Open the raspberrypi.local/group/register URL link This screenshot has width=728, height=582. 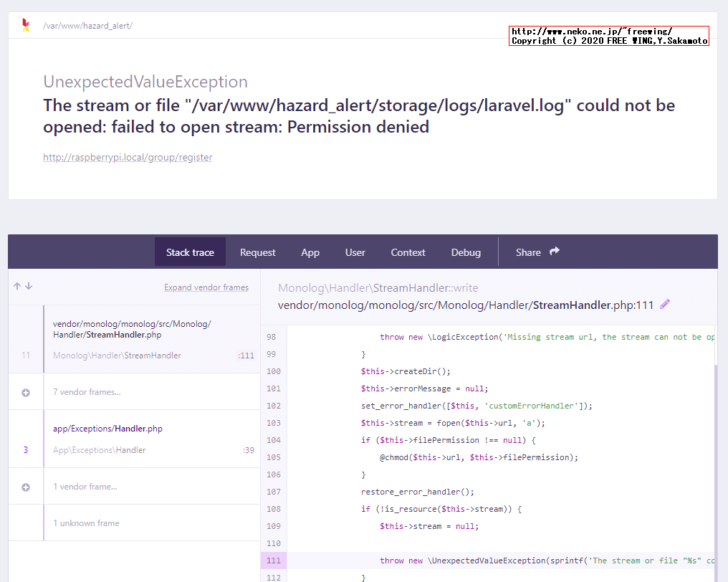(128, 157)
